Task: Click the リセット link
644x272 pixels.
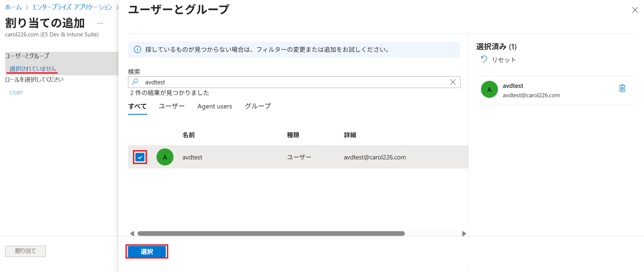Action: coord(504,60)
